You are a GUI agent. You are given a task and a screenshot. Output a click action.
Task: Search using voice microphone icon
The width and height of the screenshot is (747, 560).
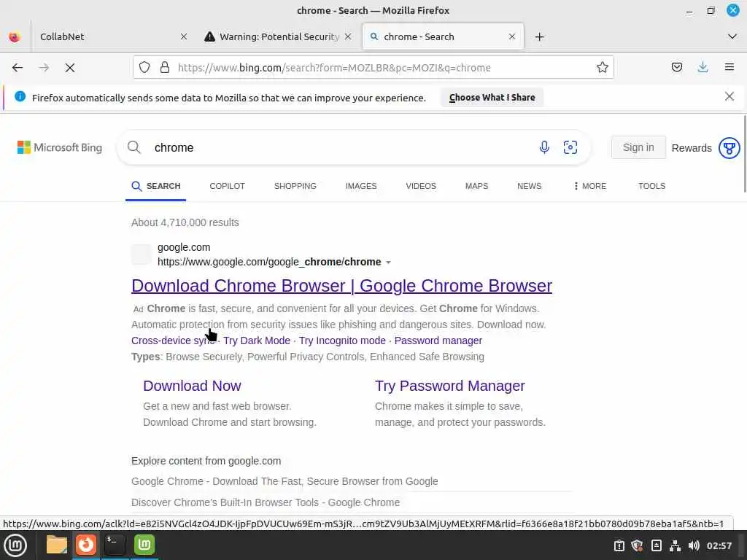pos(544,147)
